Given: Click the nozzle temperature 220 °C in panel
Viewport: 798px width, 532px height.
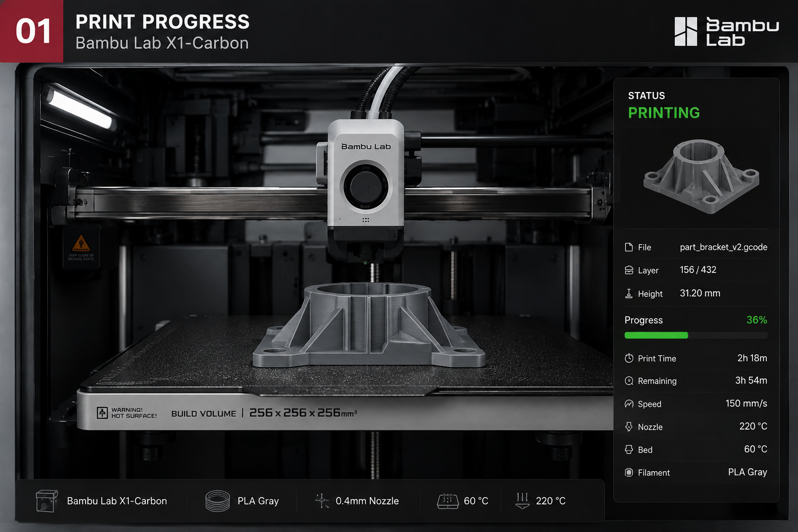Looking at the screenshot, I should [x=753, y=426].
